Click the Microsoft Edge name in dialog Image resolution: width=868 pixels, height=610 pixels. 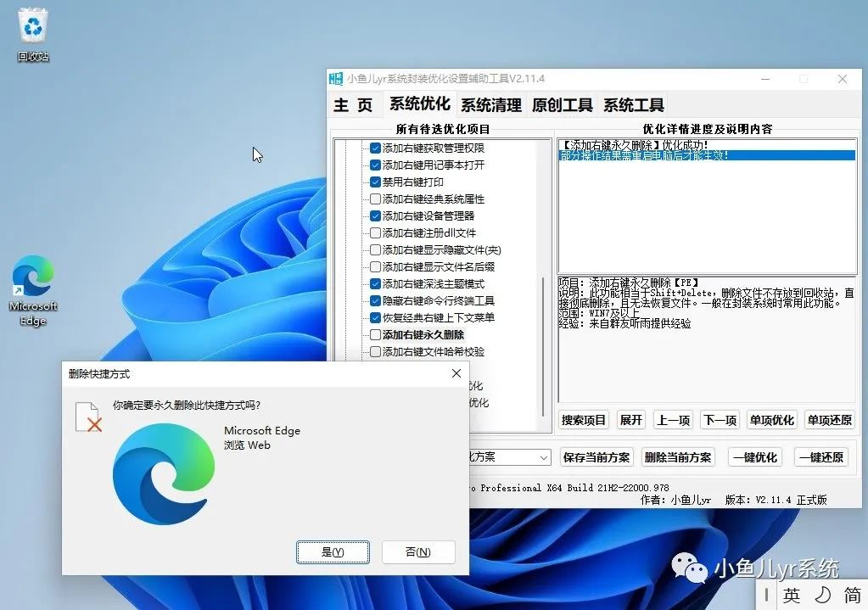[x=262, y=431]
